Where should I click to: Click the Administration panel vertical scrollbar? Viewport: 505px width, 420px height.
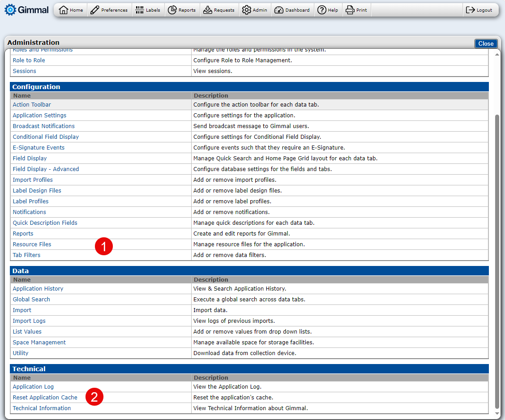496,260
